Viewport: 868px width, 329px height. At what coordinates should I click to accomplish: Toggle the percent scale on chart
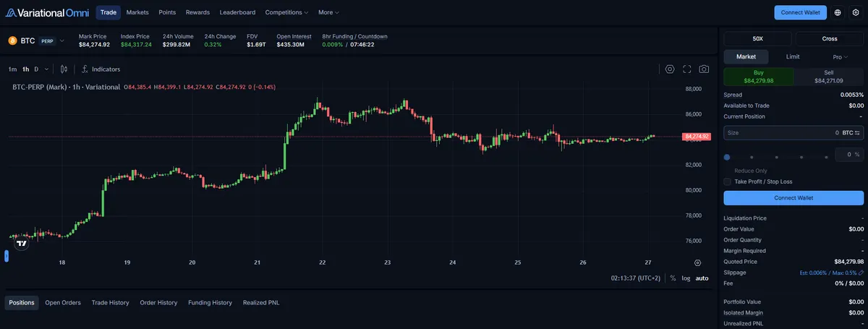tap(673, 278)
